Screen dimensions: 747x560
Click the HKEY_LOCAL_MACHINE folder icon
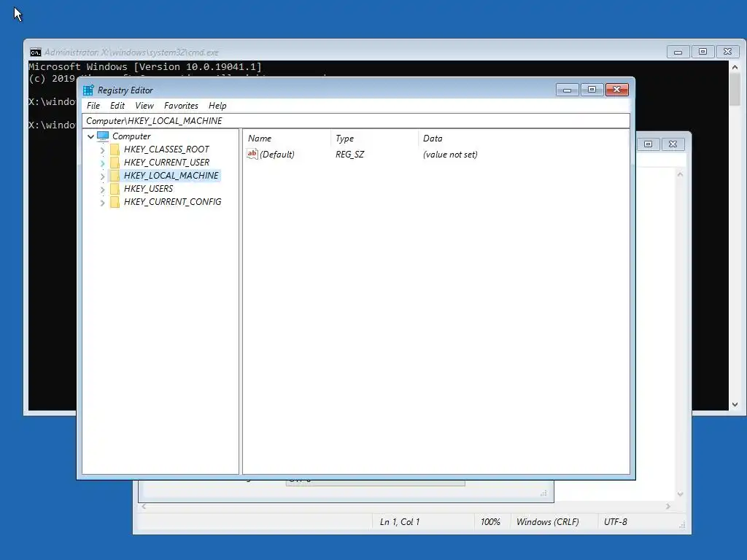pos(115,176)
